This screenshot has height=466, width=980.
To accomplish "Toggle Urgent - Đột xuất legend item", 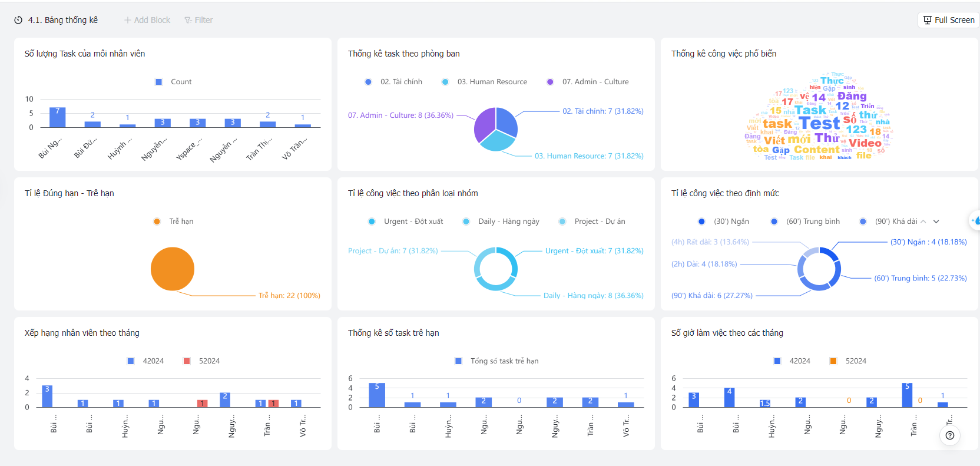I will click(x=405, y=222).
